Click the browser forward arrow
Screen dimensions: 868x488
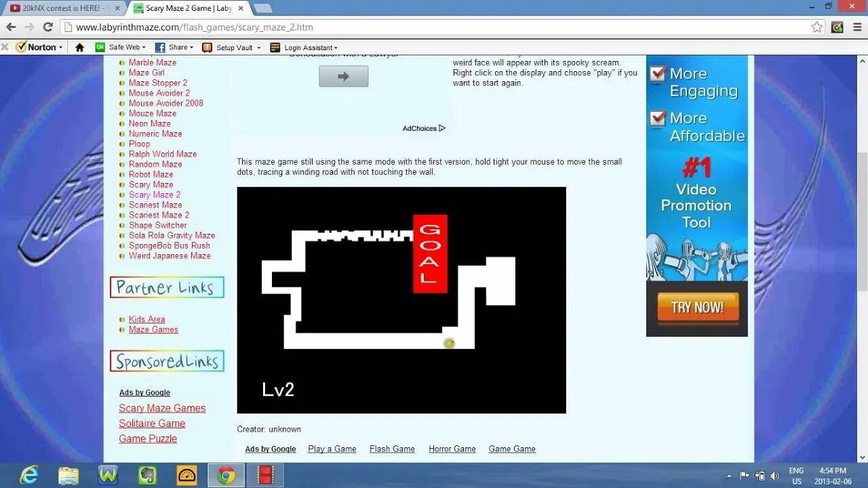(x=29, y=27)
